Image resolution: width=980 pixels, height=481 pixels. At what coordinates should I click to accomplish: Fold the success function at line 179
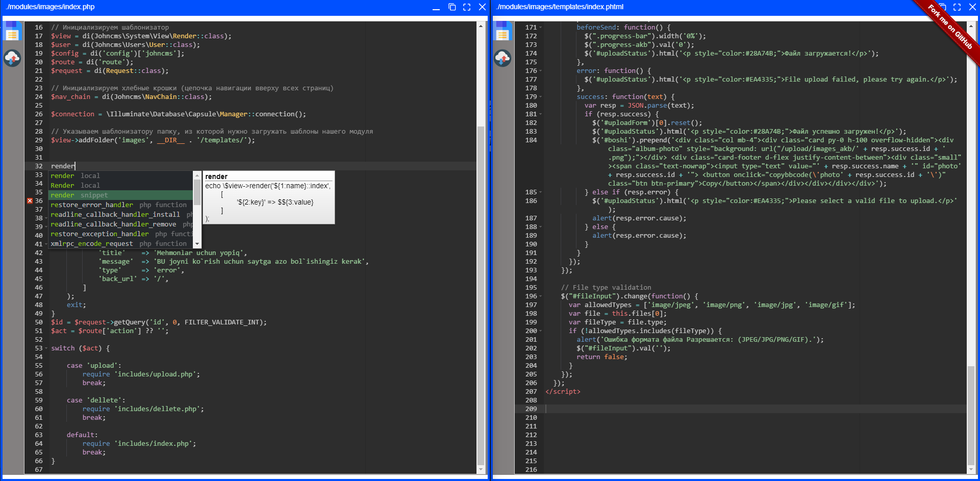(x=541, y=97)
